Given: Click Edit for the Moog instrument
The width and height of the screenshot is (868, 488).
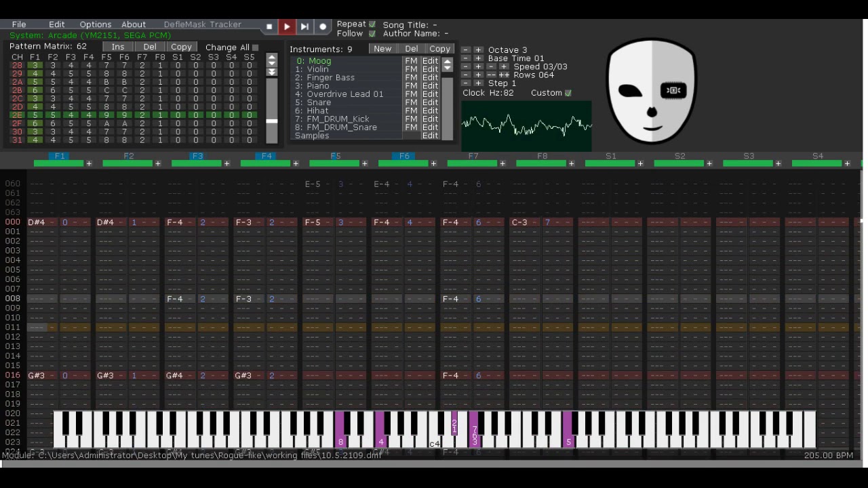Looking at the screenshot, I should [430, 61].
